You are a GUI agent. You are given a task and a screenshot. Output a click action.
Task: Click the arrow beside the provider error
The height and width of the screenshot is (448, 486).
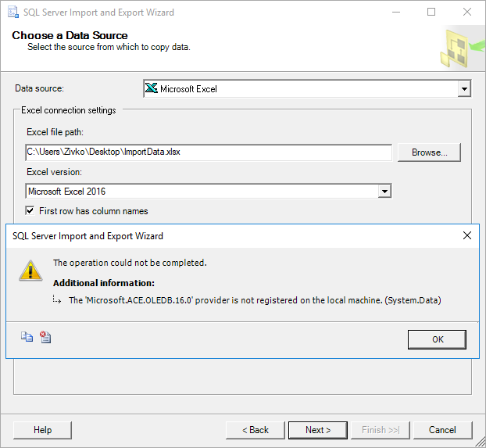point(57,299)
